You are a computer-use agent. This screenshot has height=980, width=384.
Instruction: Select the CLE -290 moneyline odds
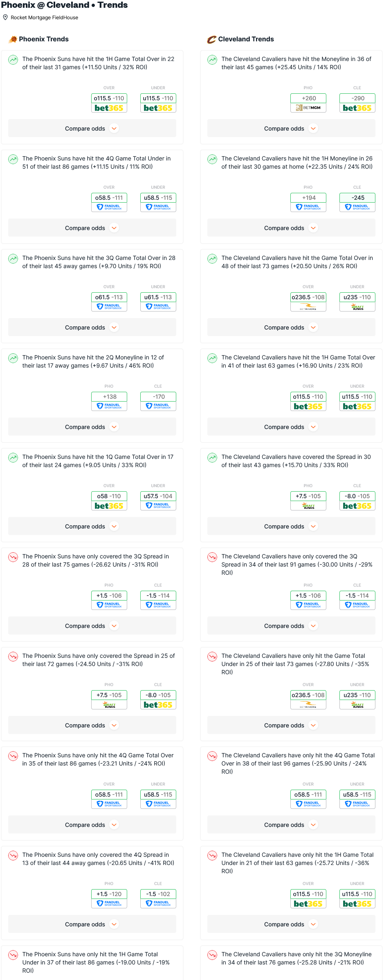357,98
